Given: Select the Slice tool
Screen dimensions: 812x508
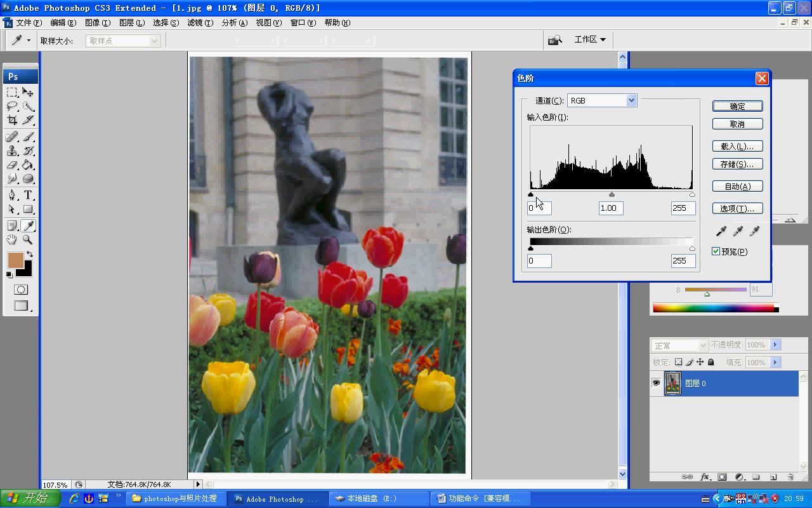Looking at the screenshot, I should click(x=28, y=120).
